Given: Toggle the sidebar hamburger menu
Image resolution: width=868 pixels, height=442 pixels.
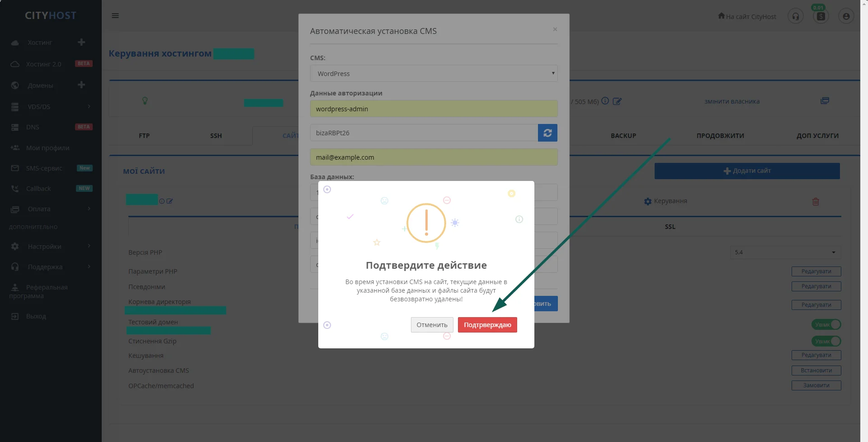Looking at the screenshot, I should click(x=115, y=16).
